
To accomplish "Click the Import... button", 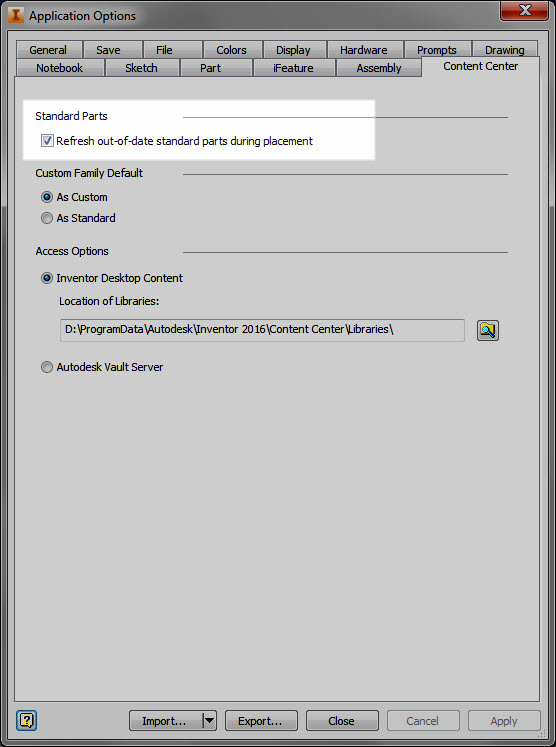I will tap(166, 720).
